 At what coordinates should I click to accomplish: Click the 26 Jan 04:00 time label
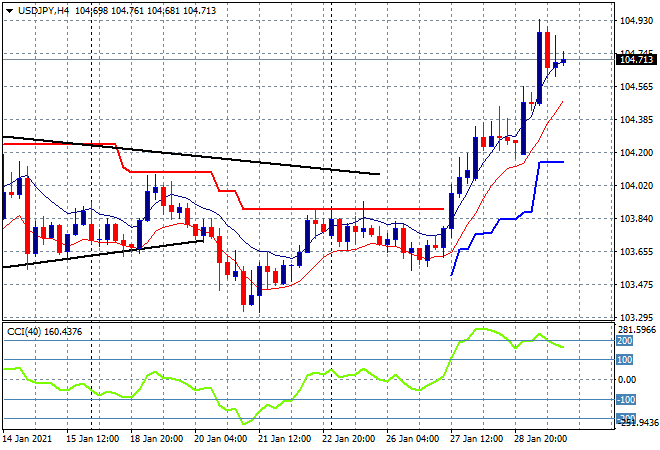(412, 439)
